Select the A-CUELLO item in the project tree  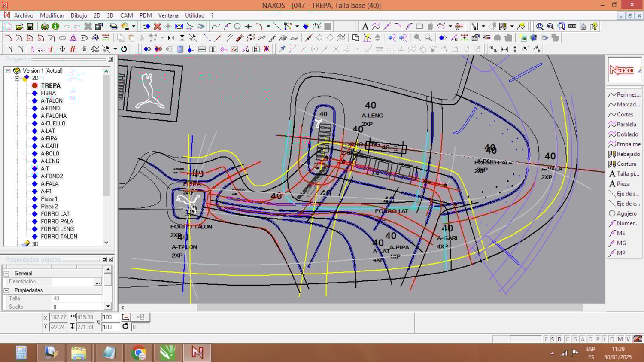tap(53, 124)
